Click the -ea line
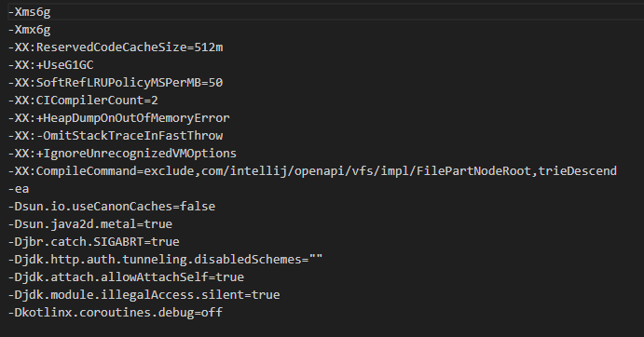The image size is (644, 337). (19, 188)
